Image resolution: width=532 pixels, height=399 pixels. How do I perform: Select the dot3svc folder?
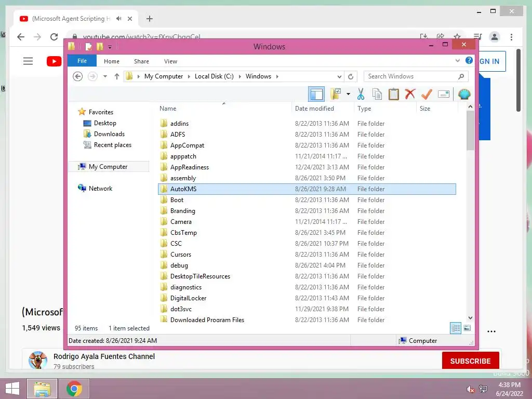(x=307, y=309)
